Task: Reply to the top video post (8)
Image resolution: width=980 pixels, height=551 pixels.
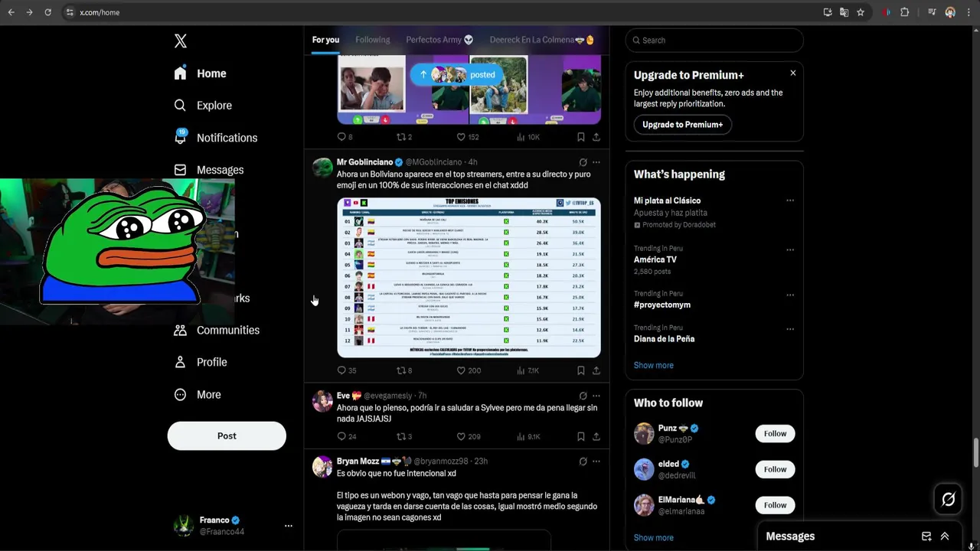Action: (345, 137)
